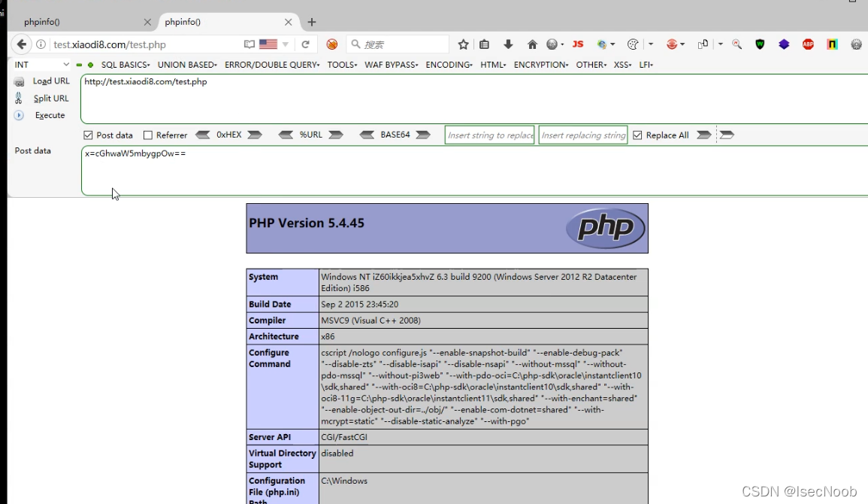
Task: Click the HackBar URL text field
Action: coord(474,99)
